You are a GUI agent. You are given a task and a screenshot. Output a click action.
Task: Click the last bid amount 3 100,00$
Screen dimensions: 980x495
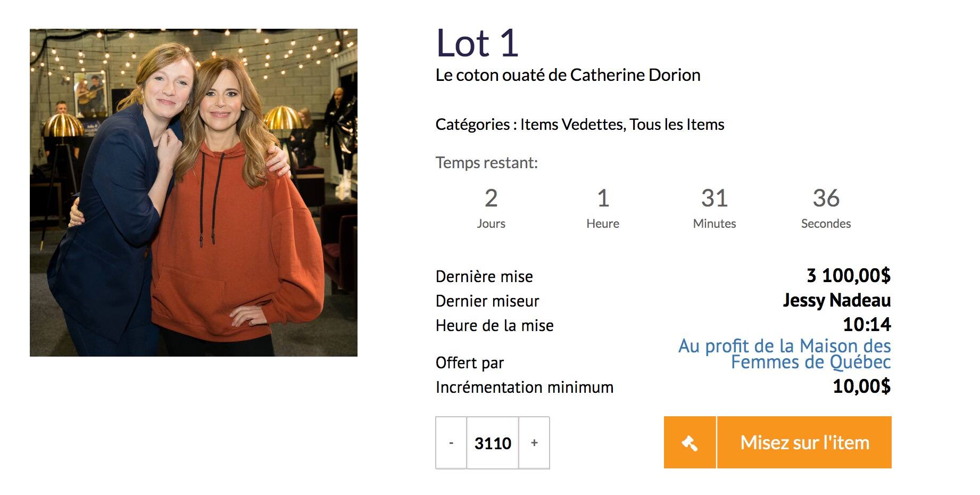point(848,276)
